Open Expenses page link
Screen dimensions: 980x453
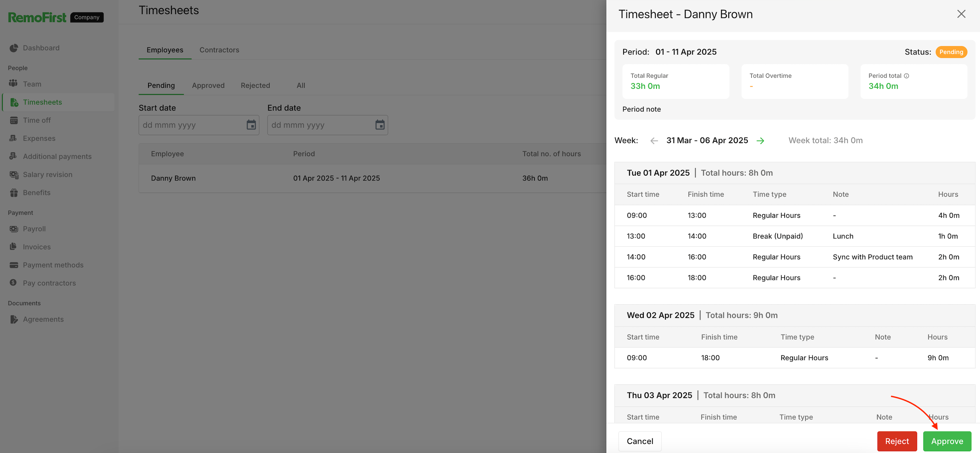click(x=39, y=138)
